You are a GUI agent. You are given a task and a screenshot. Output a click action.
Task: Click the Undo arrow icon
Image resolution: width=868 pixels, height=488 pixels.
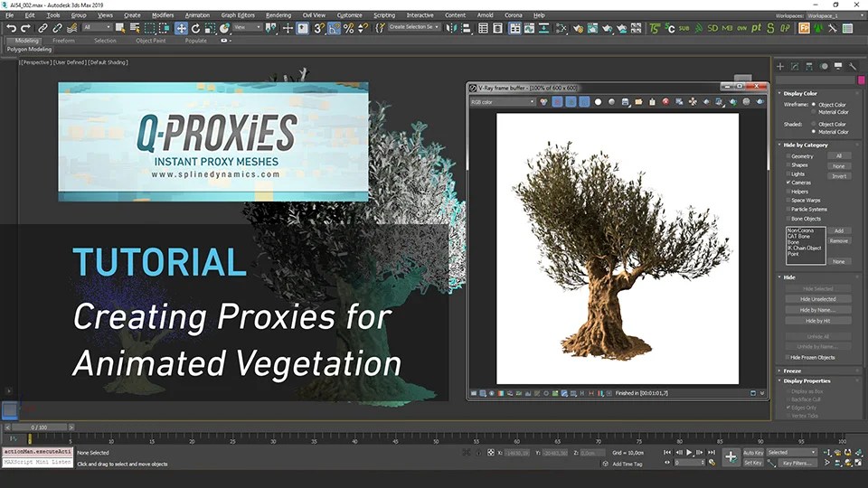pos(11,28)
